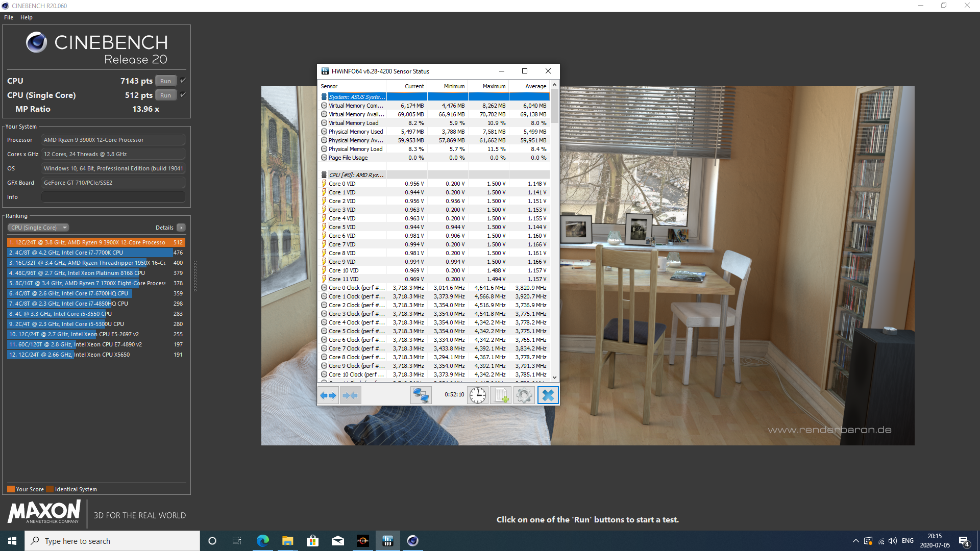Select the Virtual Memory Load sensor row
This screenshot has width=980, height=551.
pos(434,123)
